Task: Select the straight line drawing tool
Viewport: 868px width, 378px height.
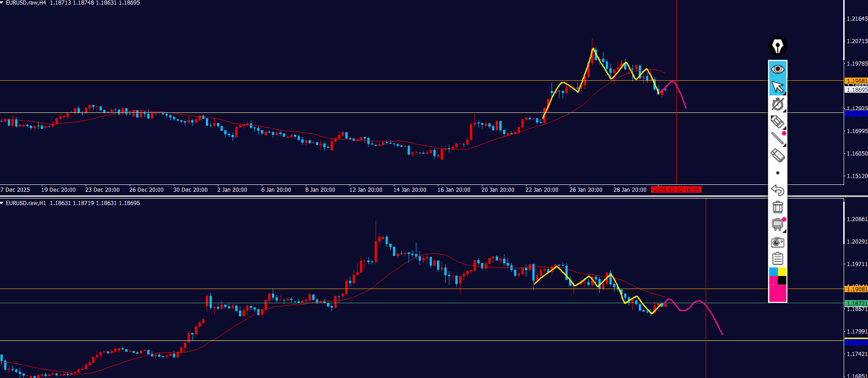Action: click(x=777, y=138)
